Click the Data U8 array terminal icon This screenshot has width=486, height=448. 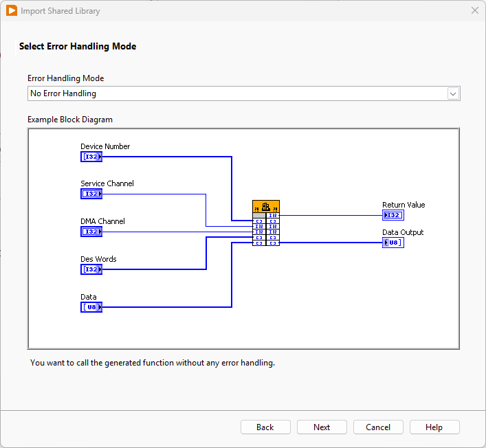[91, 307]
